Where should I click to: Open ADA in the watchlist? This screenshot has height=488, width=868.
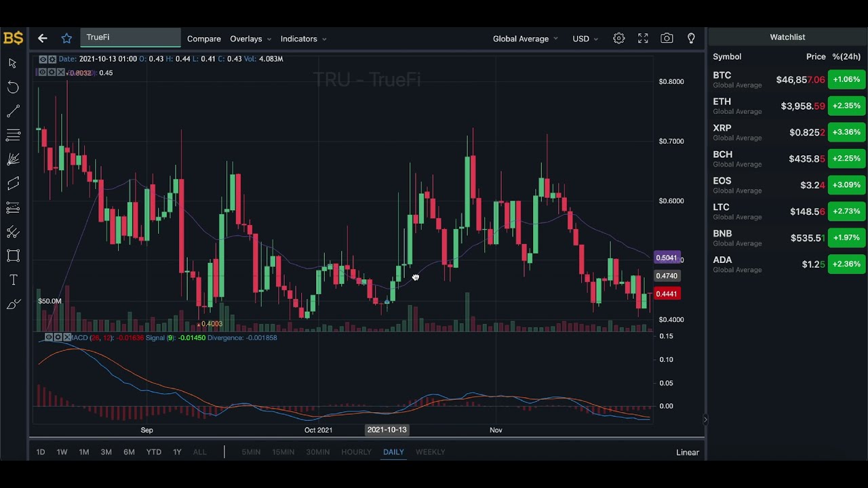click(788, 264)
